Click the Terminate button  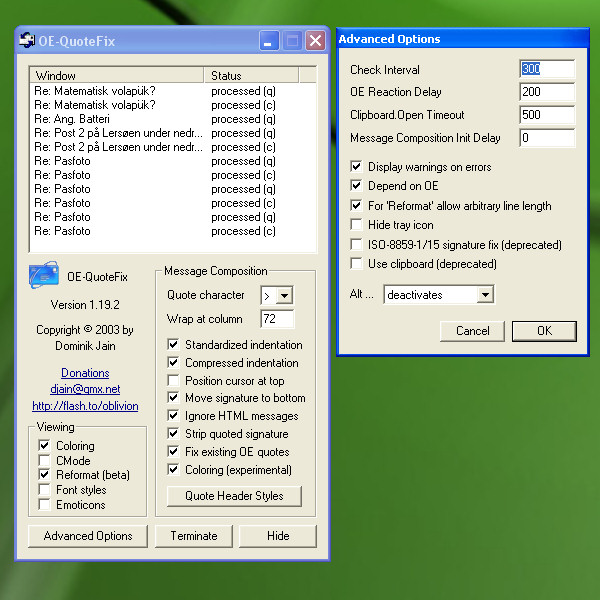click(194, 536)
